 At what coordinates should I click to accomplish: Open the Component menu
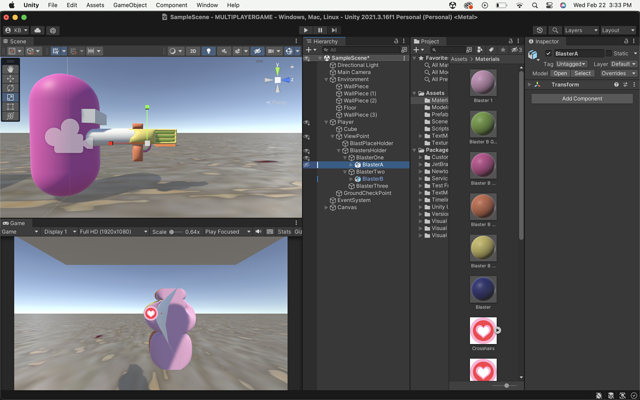point(171,5)
